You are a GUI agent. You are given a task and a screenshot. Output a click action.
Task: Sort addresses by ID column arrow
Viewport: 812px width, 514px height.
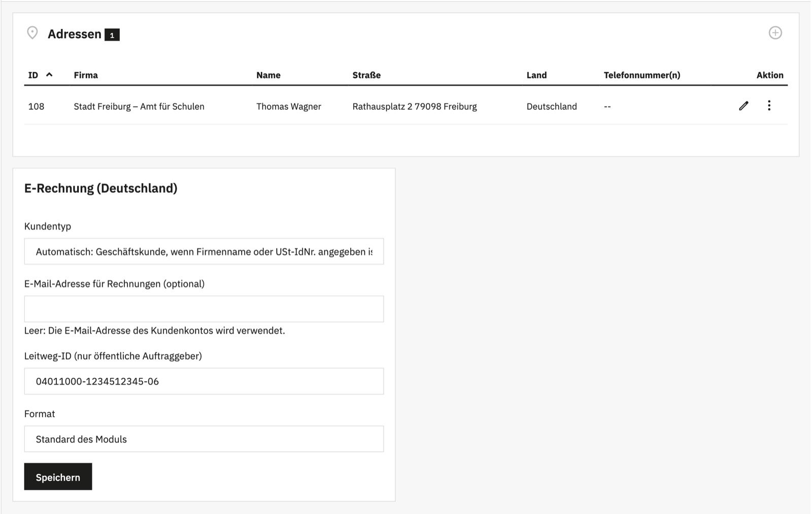pyautogui.click(x=49, y=75)
